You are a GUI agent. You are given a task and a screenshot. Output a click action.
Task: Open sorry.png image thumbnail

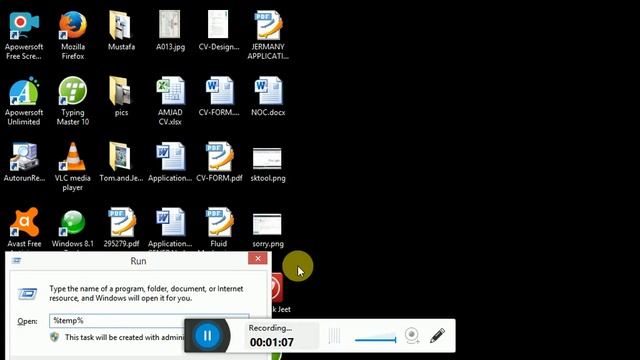[268, 230]
